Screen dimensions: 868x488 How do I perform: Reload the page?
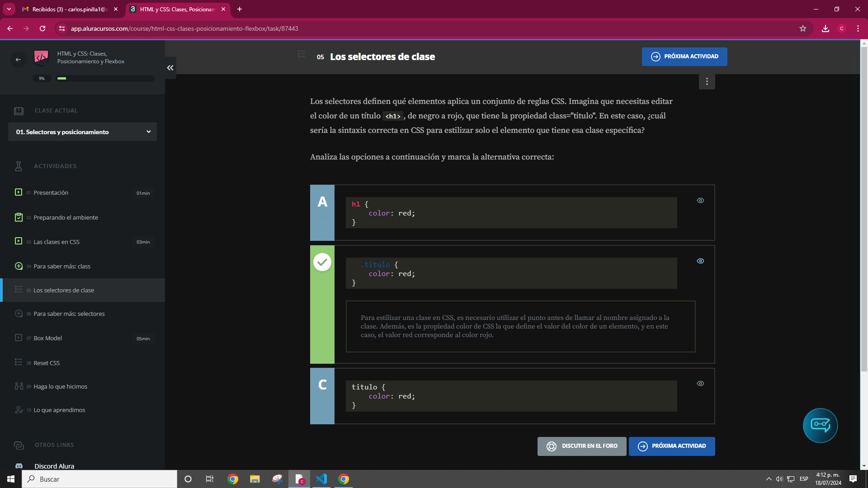point(42,28)
